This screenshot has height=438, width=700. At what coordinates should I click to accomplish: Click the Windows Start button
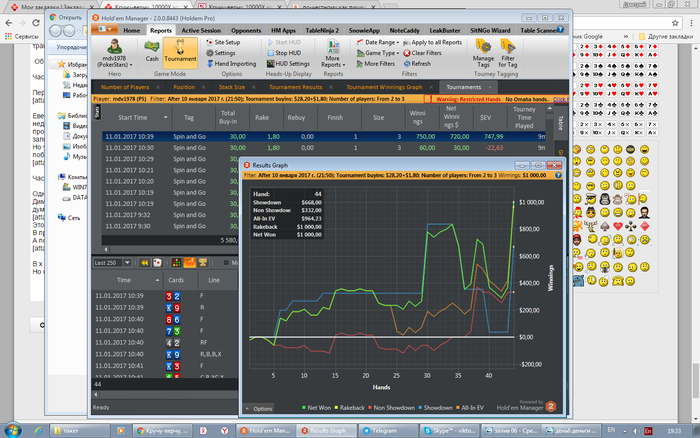[13, 430]
